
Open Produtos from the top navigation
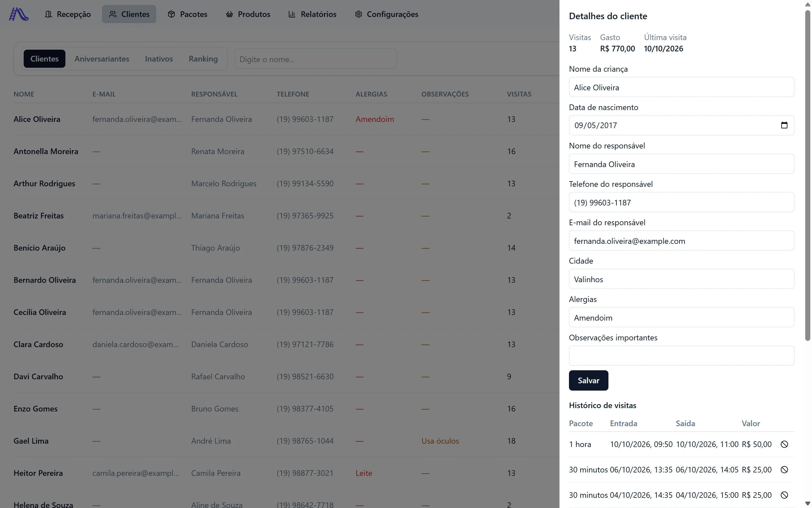click(x=248, y=14)
